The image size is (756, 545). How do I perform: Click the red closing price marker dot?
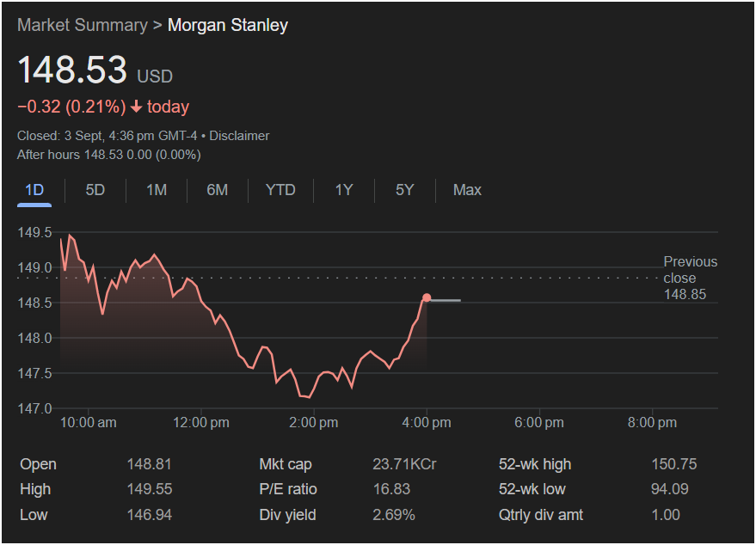(x=427, y=297)
